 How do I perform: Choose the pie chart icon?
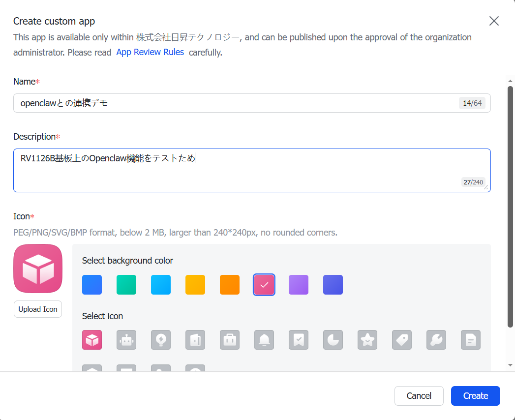333,339
